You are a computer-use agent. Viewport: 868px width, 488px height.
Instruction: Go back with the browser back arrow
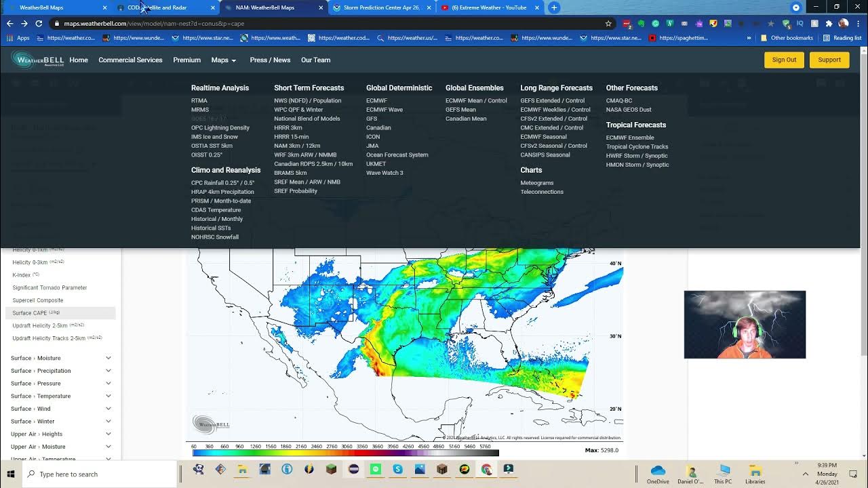tap(9, 23)
